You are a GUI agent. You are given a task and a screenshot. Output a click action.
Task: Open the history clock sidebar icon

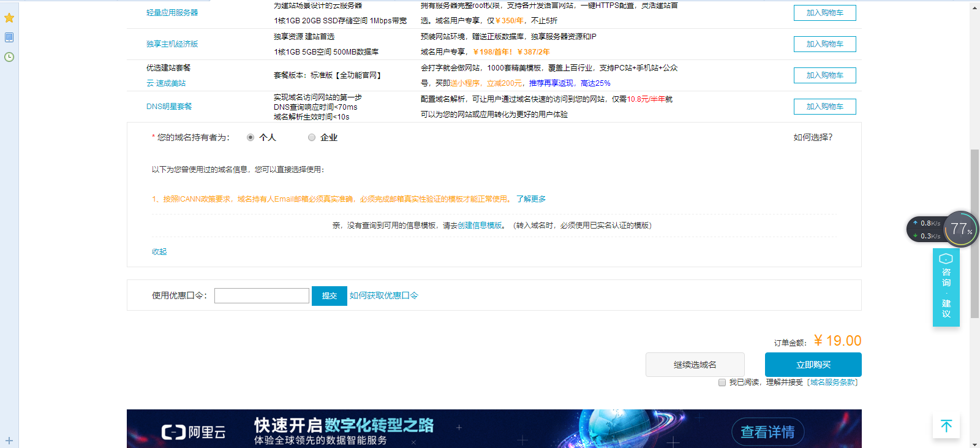tap(9, 57)
